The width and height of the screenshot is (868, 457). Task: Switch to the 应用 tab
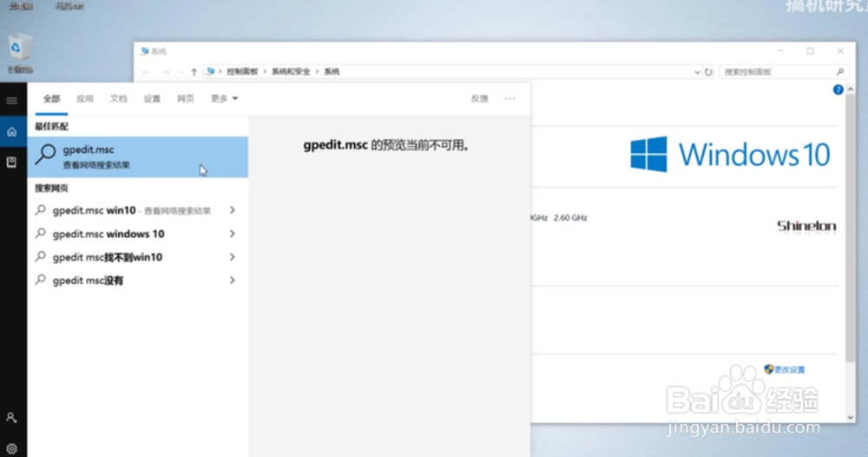pyautogui.click(x=85, y=98)
